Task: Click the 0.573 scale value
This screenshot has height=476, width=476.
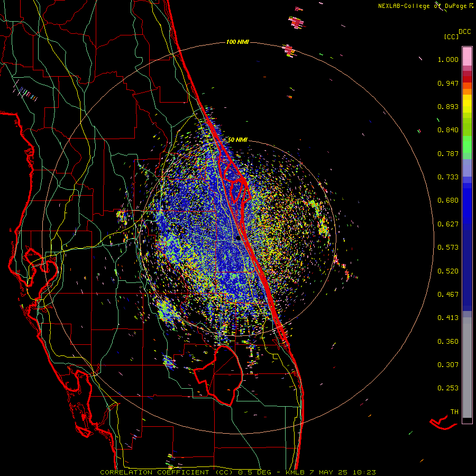Action: pyautogui.click(x=448, y=248)
